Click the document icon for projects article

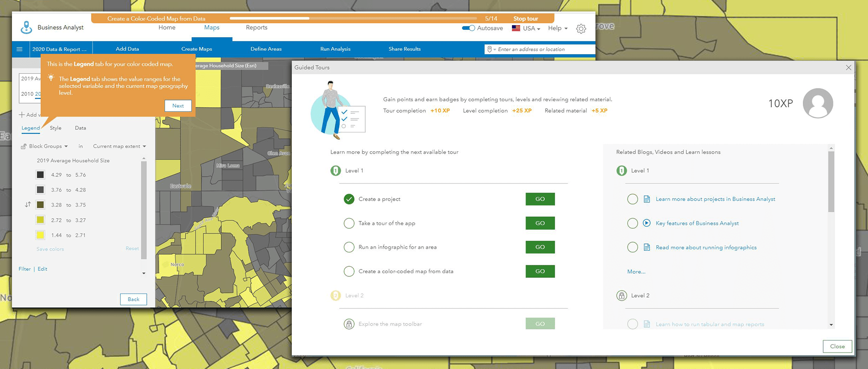pos(647,199)
